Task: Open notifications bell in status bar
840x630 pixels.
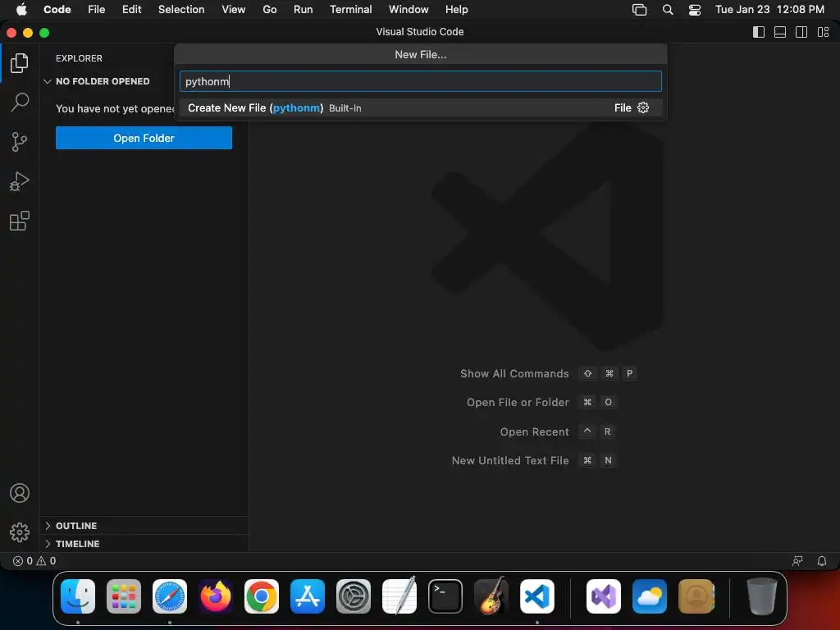Action: tap(822, 561)
